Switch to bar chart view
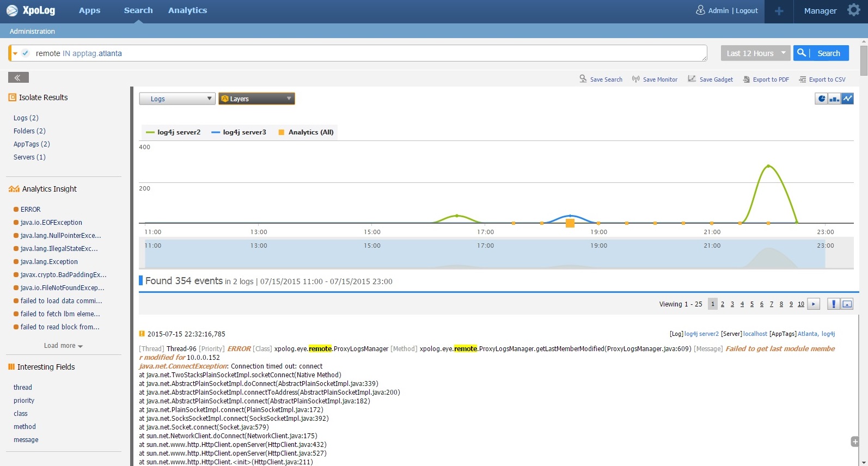Image resolution: width=868 pixels, height=466 pixels. [834, 99]
